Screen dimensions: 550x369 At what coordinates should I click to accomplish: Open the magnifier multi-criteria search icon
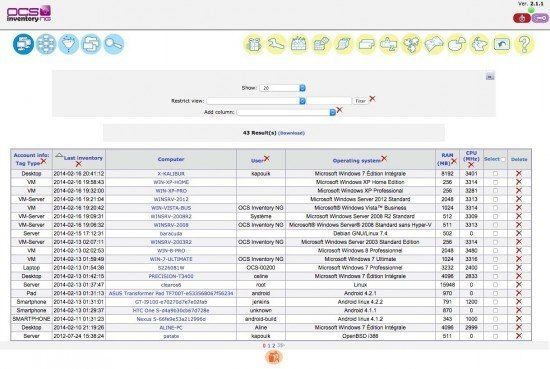[x=114, y=44]
